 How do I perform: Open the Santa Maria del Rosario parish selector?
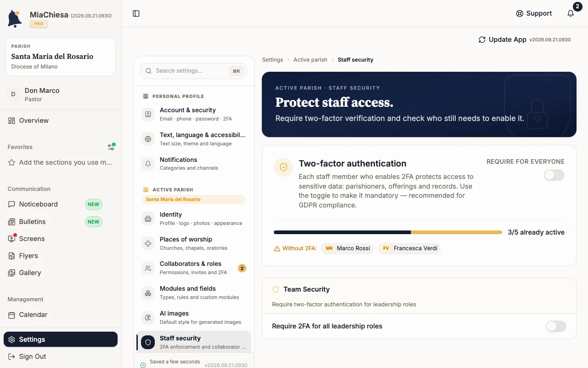(x=61, y=57)
